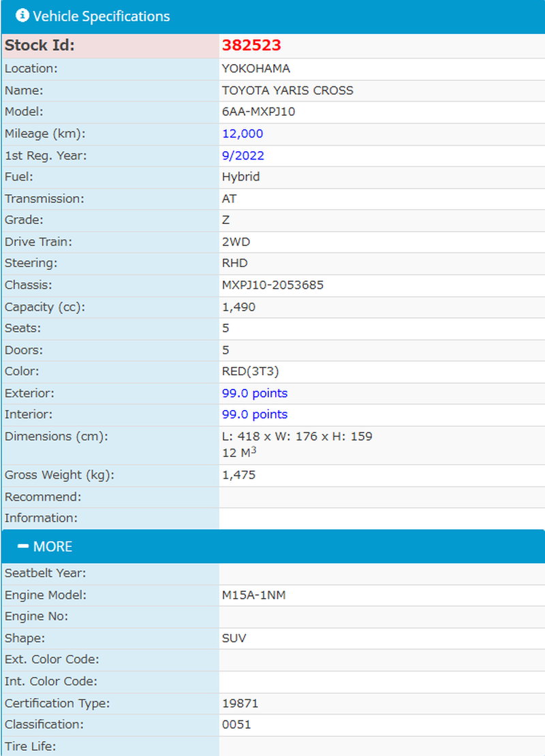The height and width of the screenshot is (756, 545).
Task: Click the minus icon next to MORE
Action: [x=22, y=546]
